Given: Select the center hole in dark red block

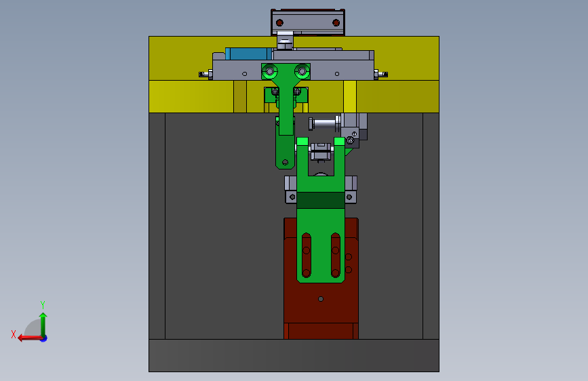Looking at the screenshot, I should [321, 299].
